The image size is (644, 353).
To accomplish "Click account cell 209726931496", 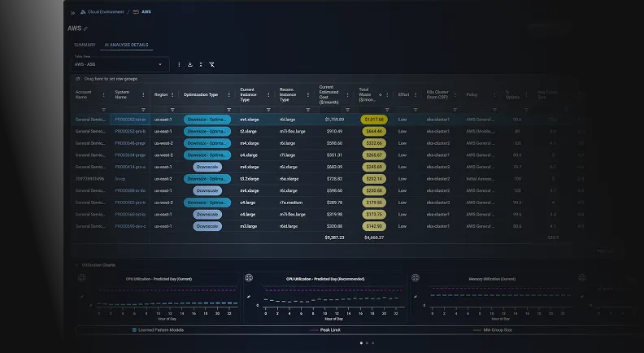I will pos(89,179).
